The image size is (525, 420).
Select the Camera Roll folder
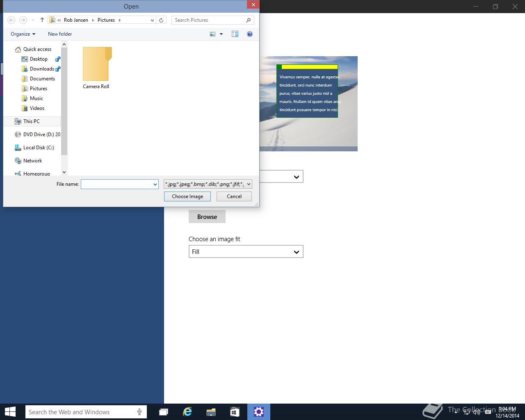point(96,68)
